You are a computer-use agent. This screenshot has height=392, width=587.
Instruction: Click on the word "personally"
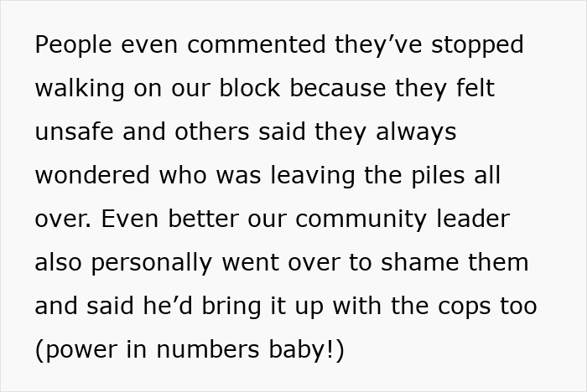[x=152, y=263]
